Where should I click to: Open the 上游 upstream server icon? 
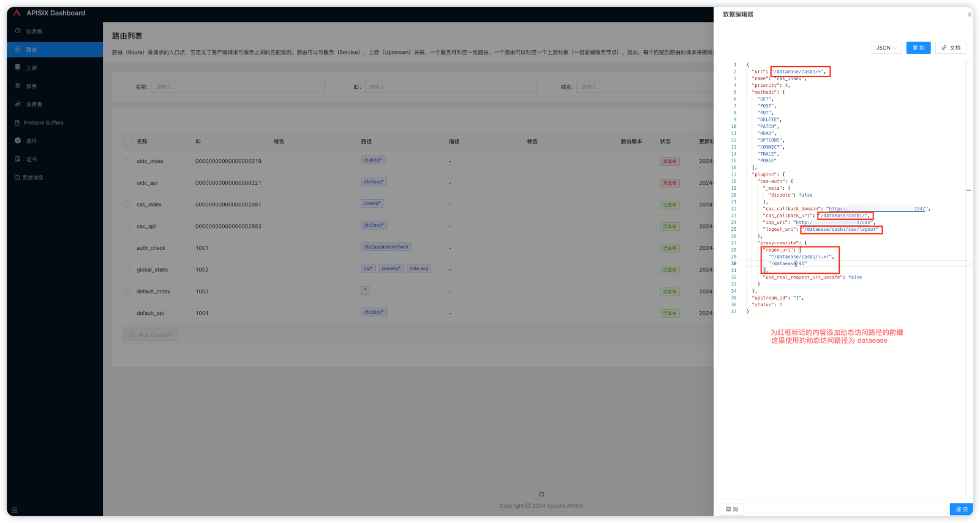(18, 67)
